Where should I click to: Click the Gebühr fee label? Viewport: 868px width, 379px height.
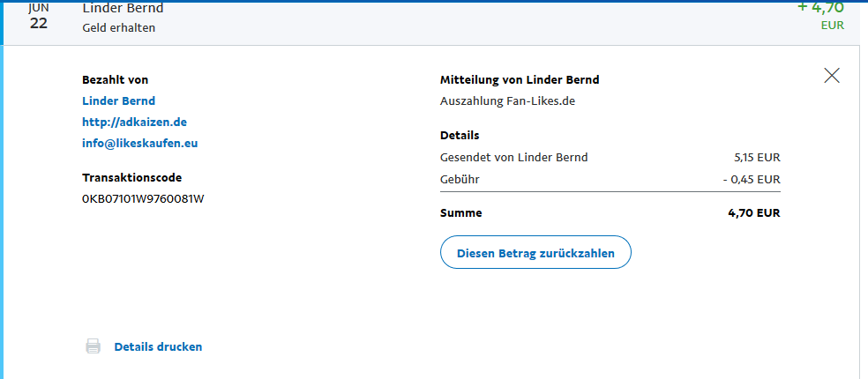click(x=460, y=179)
